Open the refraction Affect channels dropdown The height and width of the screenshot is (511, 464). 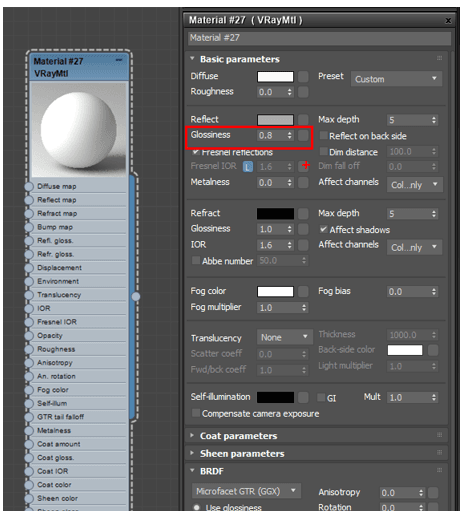[x=415, y=247]
